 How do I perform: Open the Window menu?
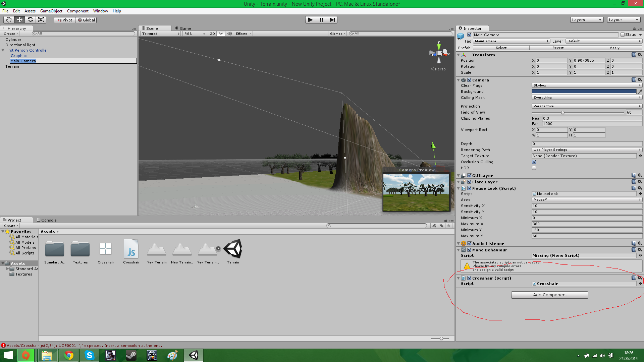(x=101, y=11)
